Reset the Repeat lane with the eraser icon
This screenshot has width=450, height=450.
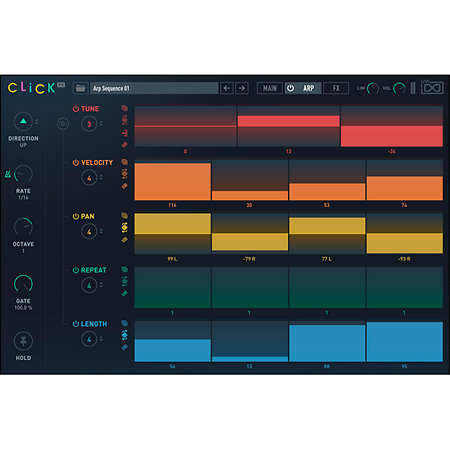[x=125, y=293]
